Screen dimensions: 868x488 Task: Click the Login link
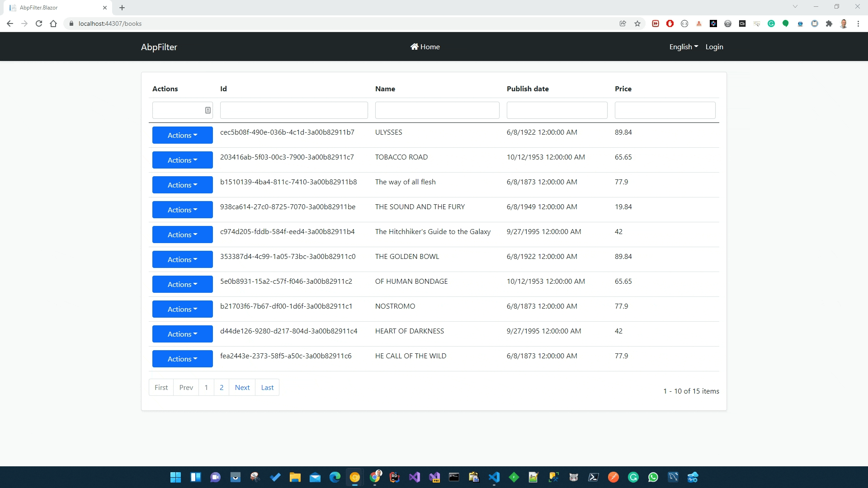coord(714,47)
